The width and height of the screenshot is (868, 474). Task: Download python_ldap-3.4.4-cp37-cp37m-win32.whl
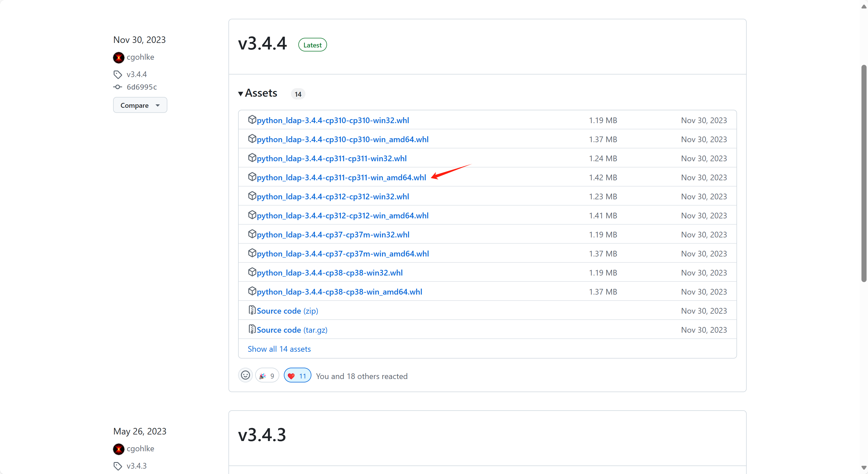(333, 235)
